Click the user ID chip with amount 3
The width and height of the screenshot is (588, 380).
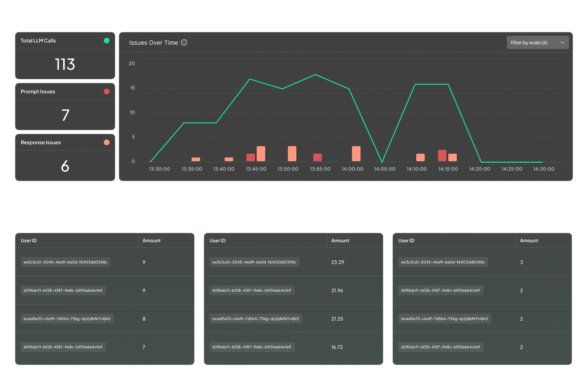pyautogui.click(x=443, y=262)
